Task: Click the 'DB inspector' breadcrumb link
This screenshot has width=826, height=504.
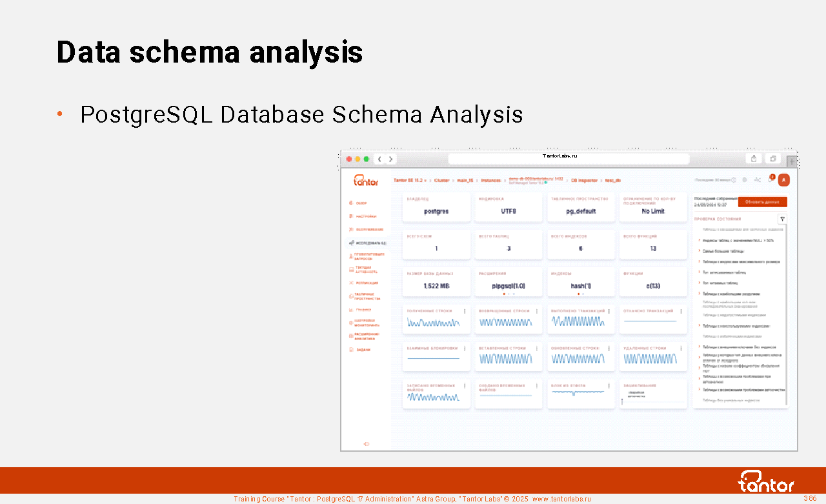Action: (584, 181)
